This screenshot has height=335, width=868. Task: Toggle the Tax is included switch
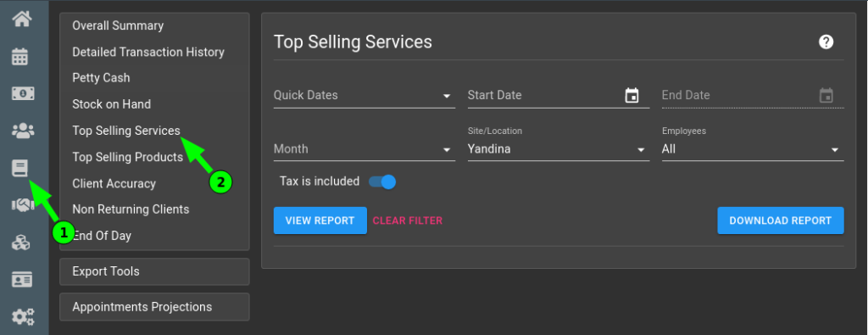point(382,181)
